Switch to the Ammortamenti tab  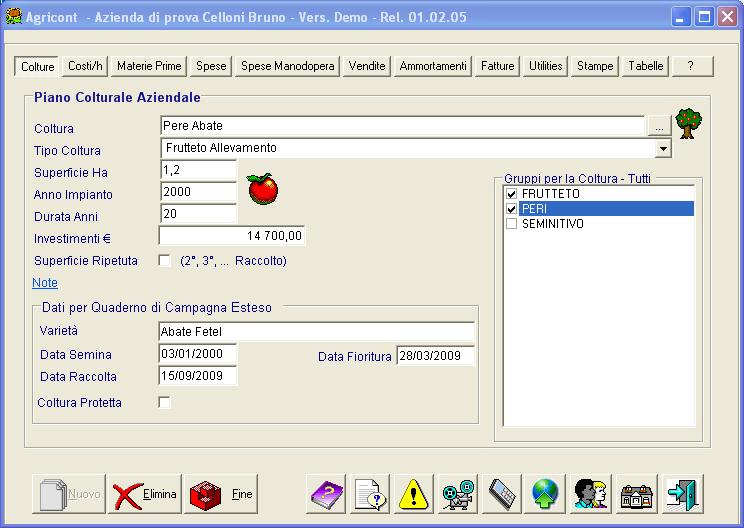coord(432,66)
